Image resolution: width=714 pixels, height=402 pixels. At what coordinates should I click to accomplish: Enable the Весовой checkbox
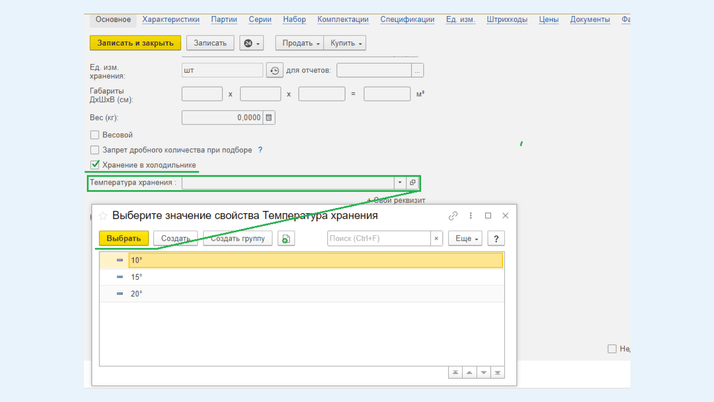click(95, 135)
